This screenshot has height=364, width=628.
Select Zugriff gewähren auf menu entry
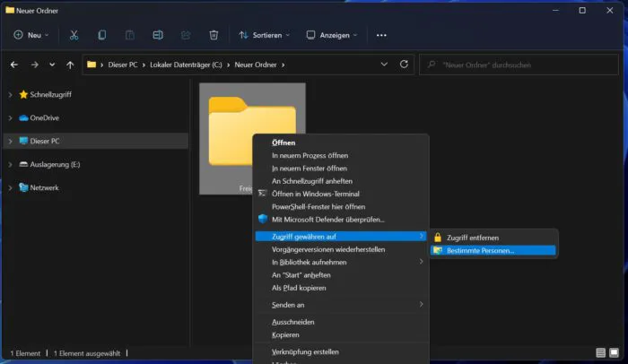click(x=341, y=237)
